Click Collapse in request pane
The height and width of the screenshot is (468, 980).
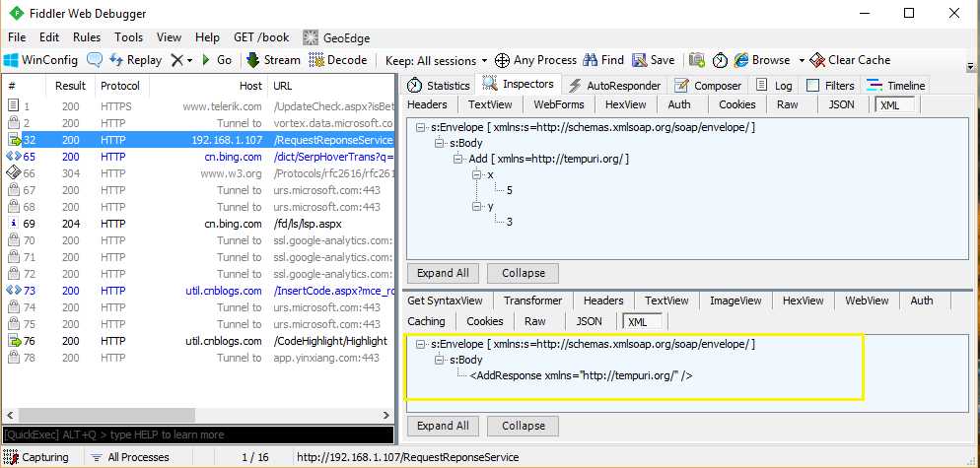click(523, 273)
